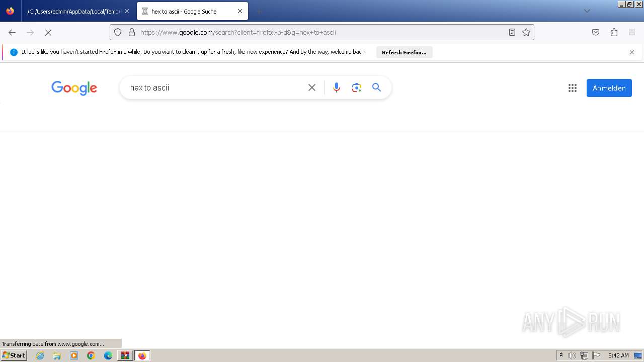The image size is (644, 362).
Task: Open the shield tracking protection icon
Action: tap(118, 32)
